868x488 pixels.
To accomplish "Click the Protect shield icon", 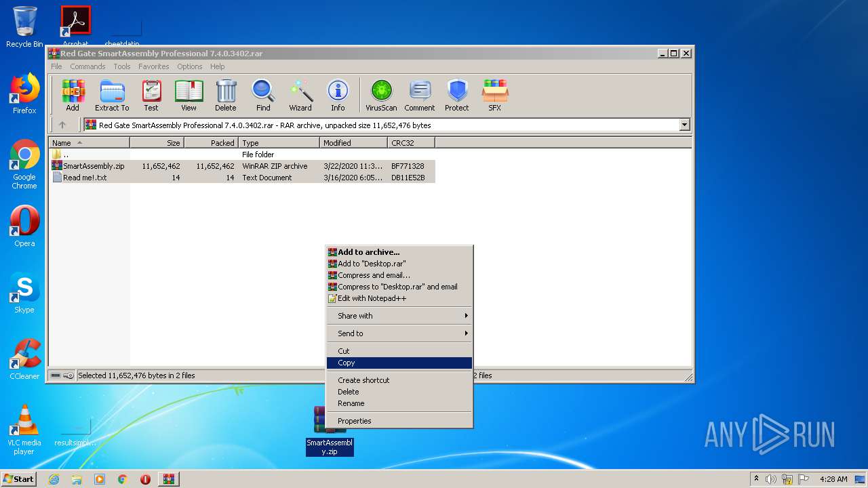I will coord(457,96).
